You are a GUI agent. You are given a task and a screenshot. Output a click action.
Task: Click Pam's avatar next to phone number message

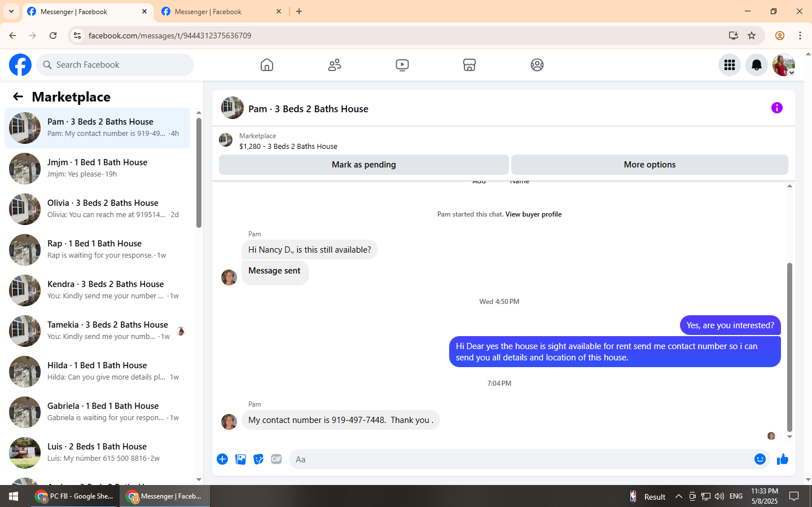[229, 422]
